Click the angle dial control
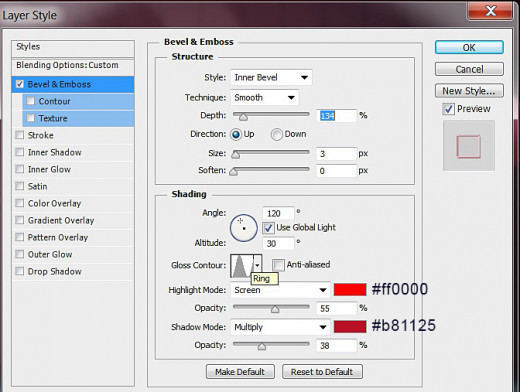Screen dimensions: 520x392 click(x=244, y=228)
